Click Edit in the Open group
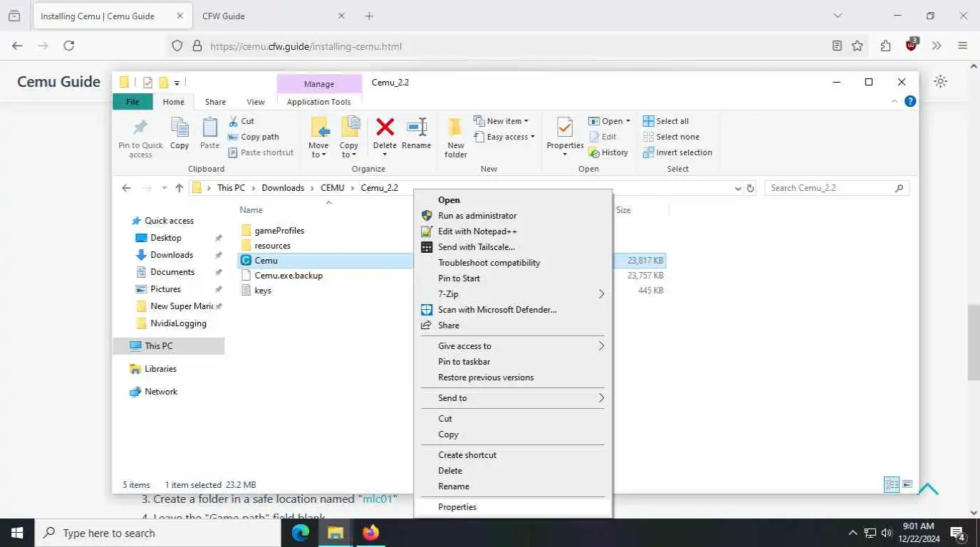 point(603,137)
